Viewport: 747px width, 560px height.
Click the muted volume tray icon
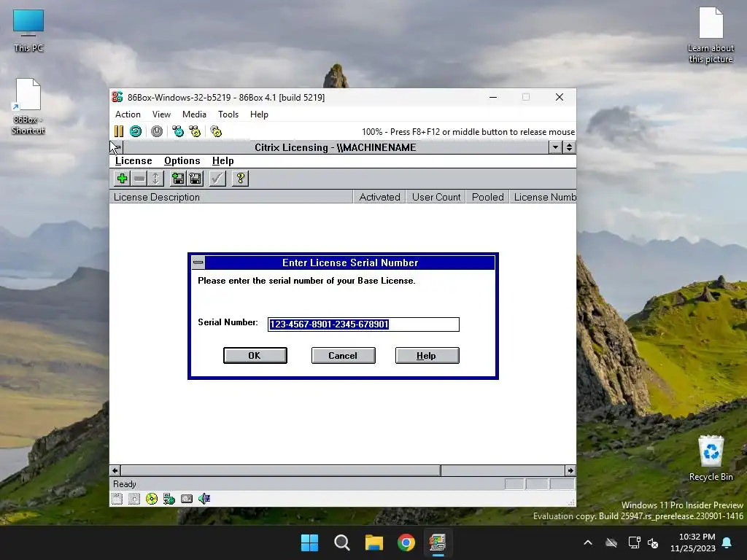[x=653, y=542]
